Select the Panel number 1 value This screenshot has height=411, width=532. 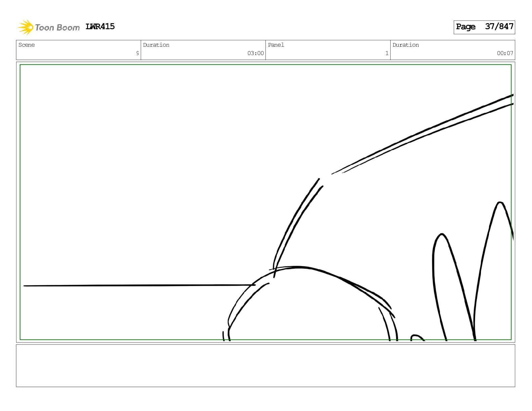pyautogui.click(x=387, y=53)
